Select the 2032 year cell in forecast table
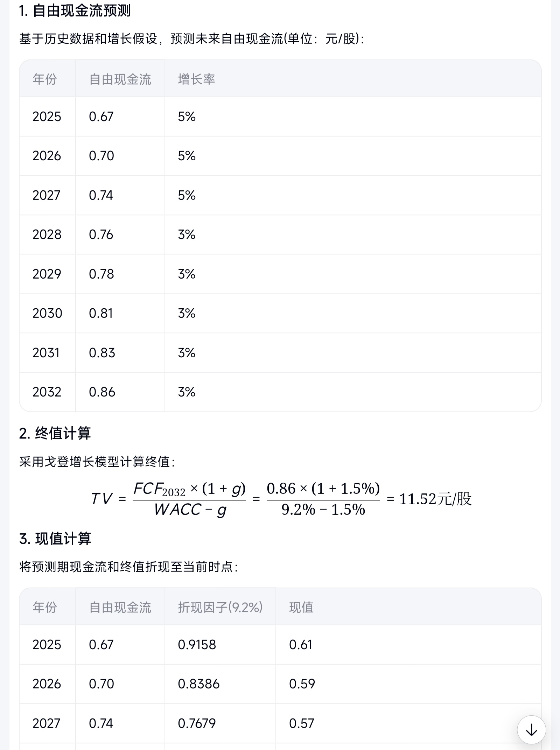 click(47, 392)
